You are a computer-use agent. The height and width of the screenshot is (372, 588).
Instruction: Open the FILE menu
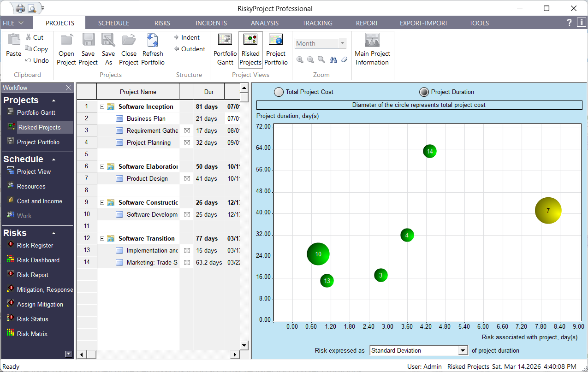click(14, 23)
